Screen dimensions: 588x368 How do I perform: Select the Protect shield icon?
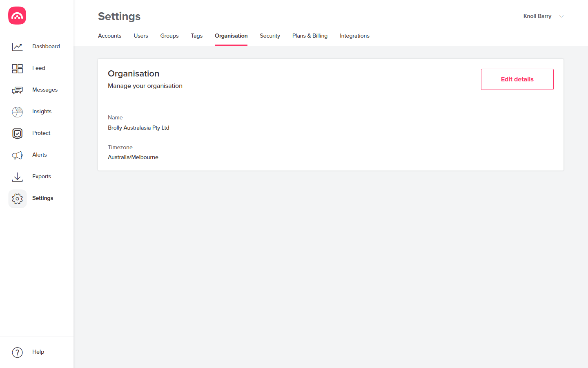[17, 133]
